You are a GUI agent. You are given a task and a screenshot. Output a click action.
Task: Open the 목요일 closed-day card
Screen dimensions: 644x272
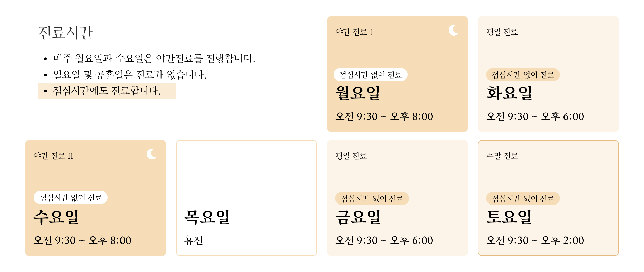246,198
